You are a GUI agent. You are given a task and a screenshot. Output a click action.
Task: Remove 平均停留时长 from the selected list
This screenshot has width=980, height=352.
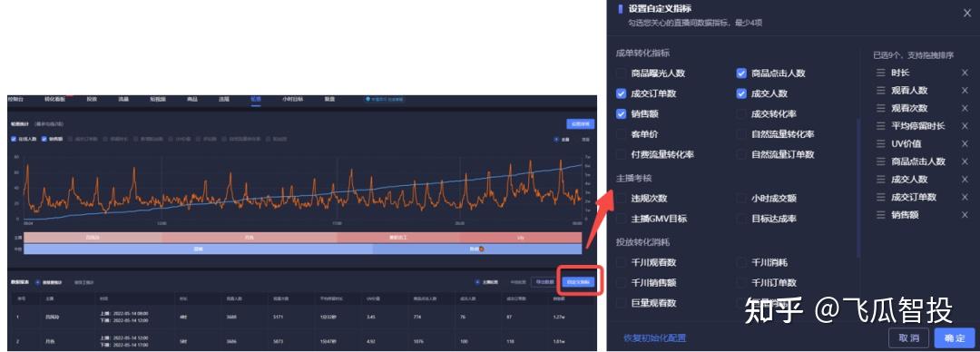(965, 126)
